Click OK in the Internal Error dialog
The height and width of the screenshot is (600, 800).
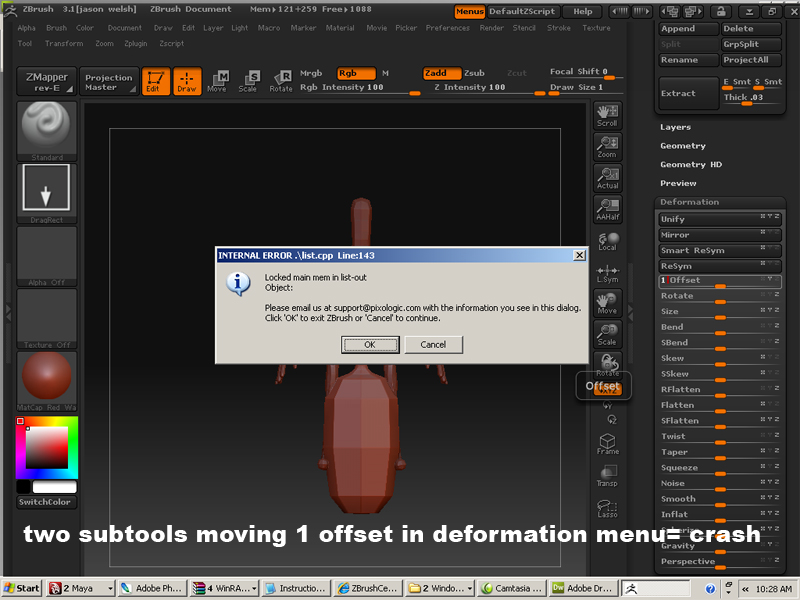(x=370, y=345)
